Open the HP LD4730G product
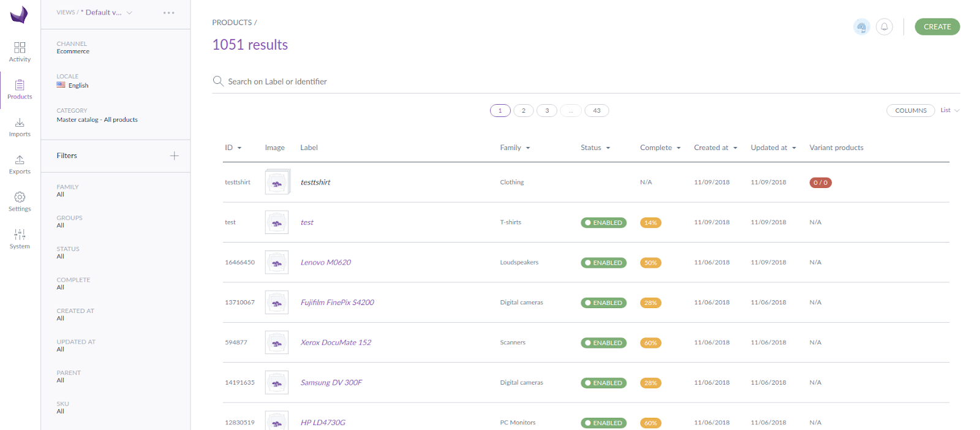Image resolution: width=980 pixels, height=430 pixels. tap(323, 423)
